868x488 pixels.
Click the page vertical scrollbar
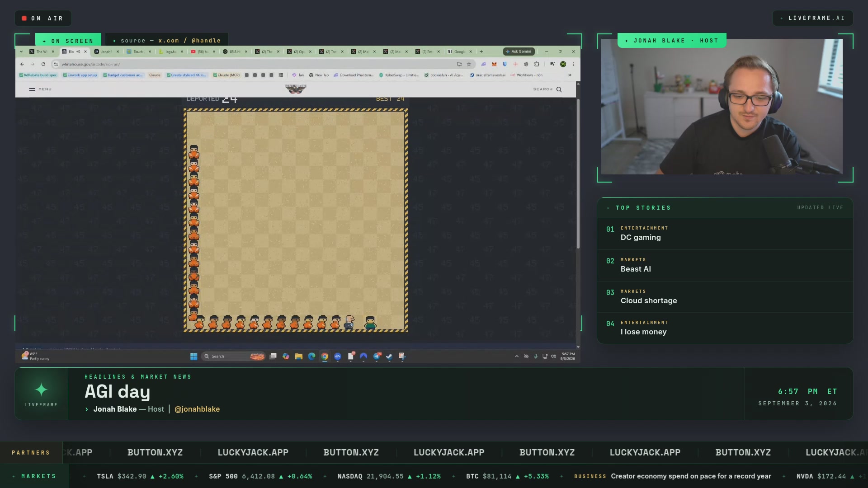[x=578, y=174]
